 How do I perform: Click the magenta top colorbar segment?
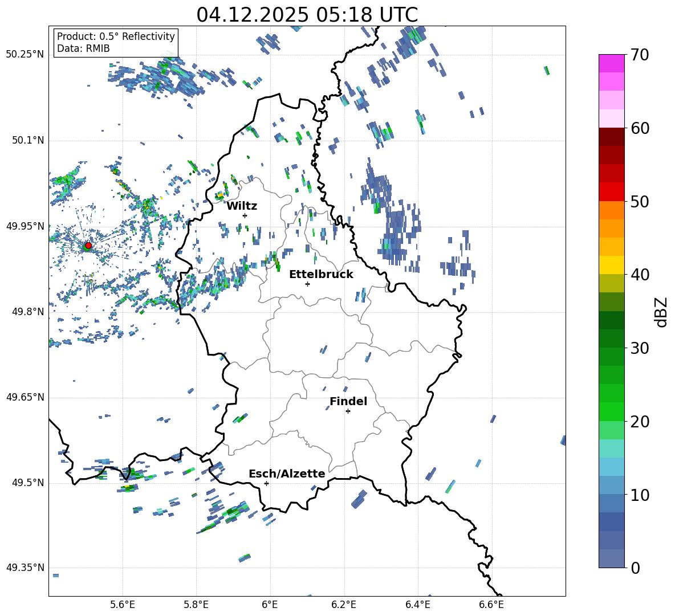coord(612,63)
